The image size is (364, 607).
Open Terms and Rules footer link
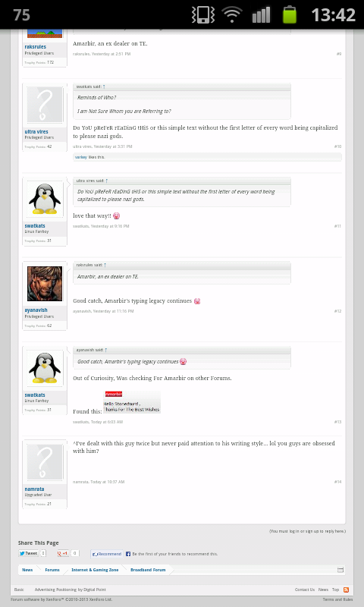click(337, 599)
